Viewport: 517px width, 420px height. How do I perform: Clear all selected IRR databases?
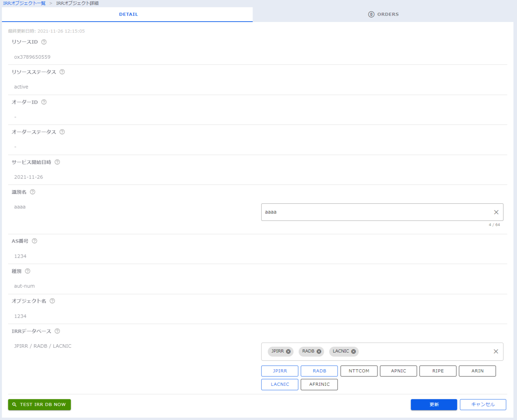point(496,351)
